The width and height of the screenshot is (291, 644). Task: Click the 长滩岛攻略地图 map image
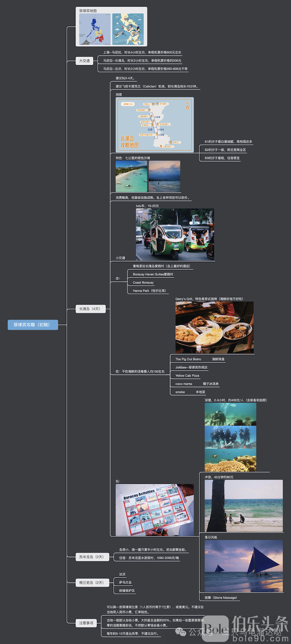[154, 125]
